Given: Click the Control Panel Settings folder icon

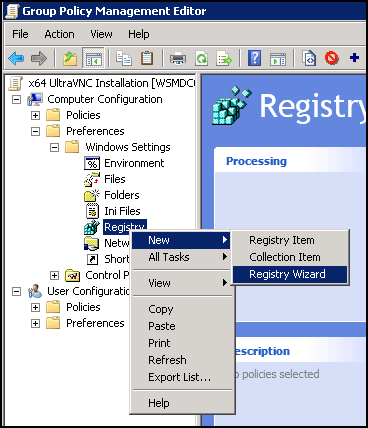Looking at the screenshot, I should [72, 275].
